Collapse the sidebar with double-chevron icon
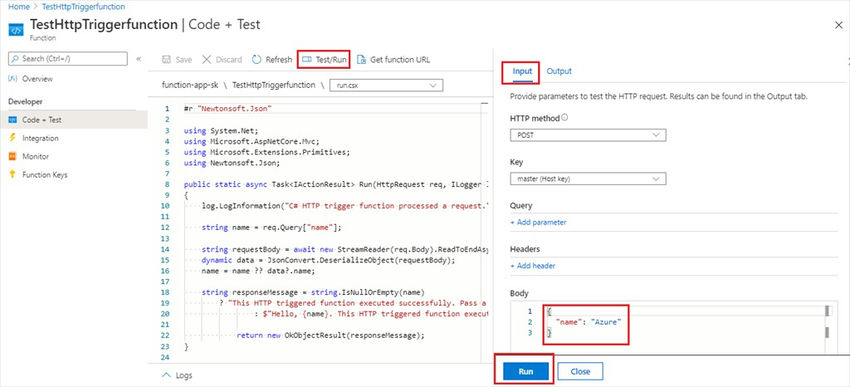 138,59
